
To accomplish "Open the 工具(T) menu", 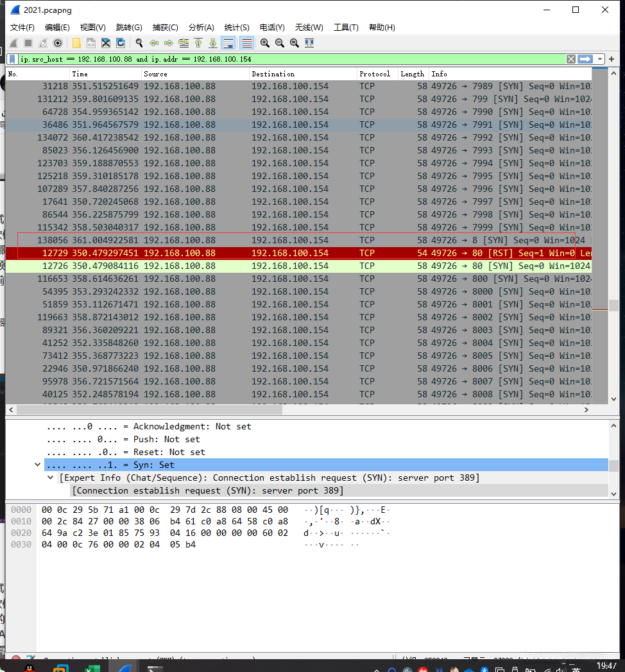I will 346,28.
